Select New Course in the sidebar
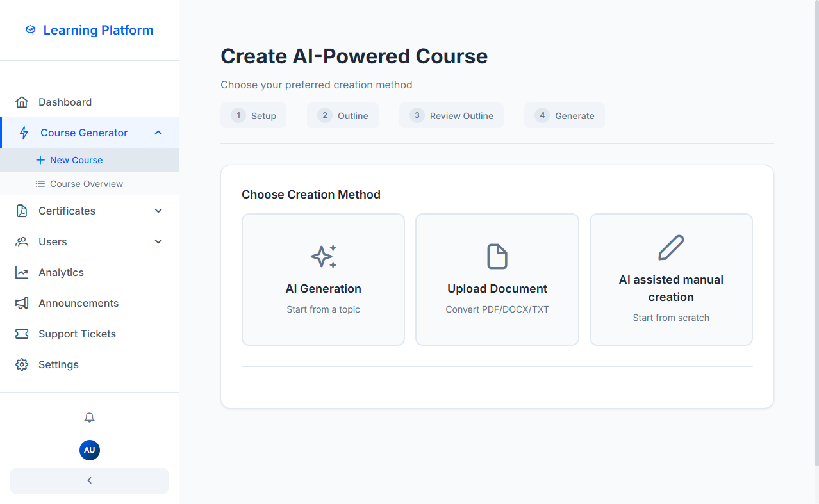This screenshot has height=504, width=819. pos(76,160)
